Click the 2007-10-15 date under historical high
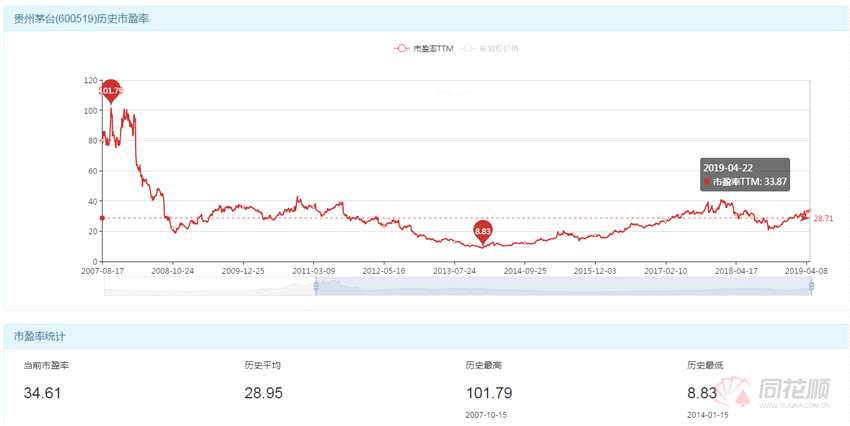The image size is (850, 426). click(484, 415)
